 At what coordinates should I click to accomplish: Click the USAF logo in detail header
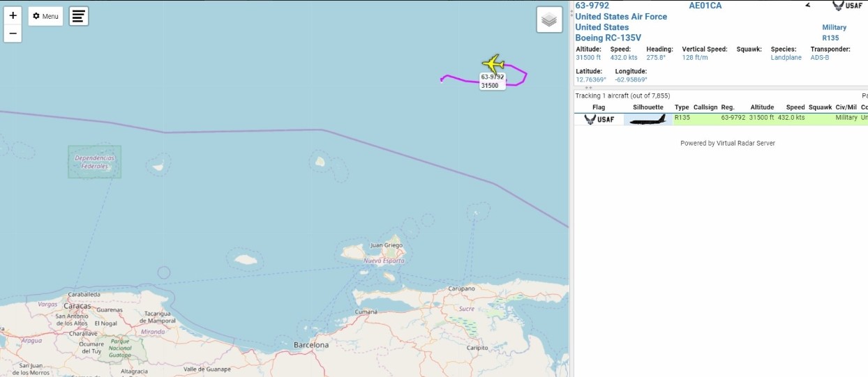pyautogui.click(x=847, y=6)
